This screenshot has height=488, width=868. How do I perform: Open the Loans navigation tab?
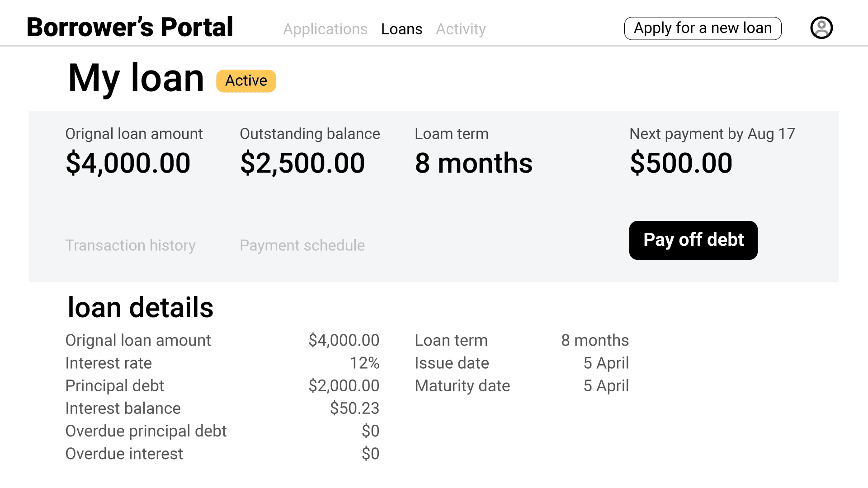coord(401,29)
